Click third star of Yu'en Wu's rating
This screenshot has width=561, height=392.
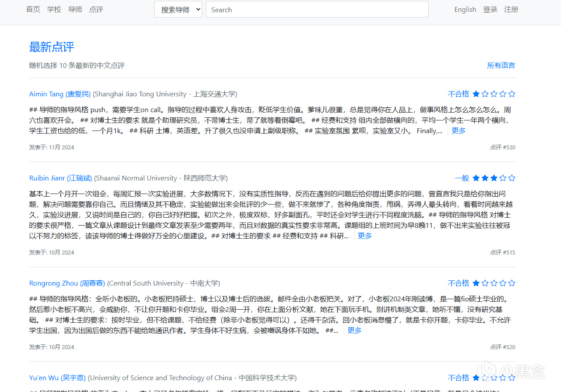coord(494,378)
